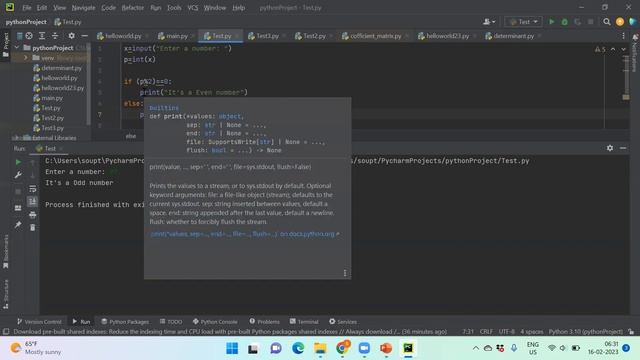Click the Collapse All icon in Project panel
640x360 pixels.
pyautogui.click(x=55, y=36)
